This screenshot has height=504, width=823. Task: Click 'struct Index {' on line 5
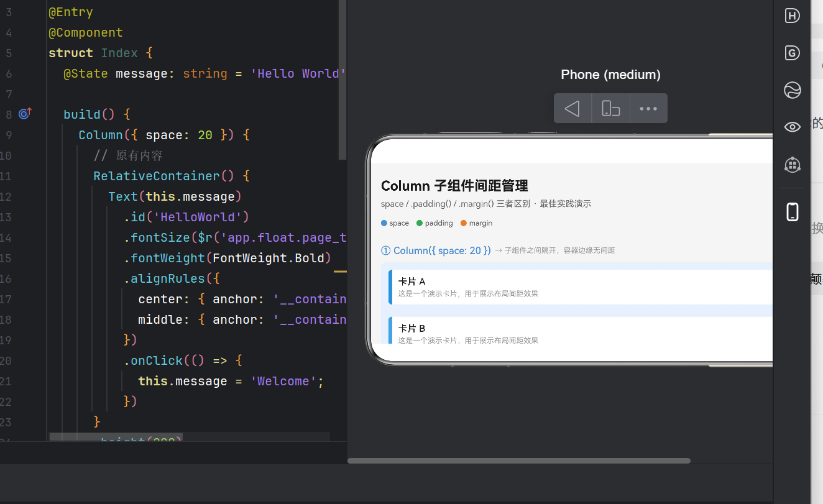click(x=101, y=53)
